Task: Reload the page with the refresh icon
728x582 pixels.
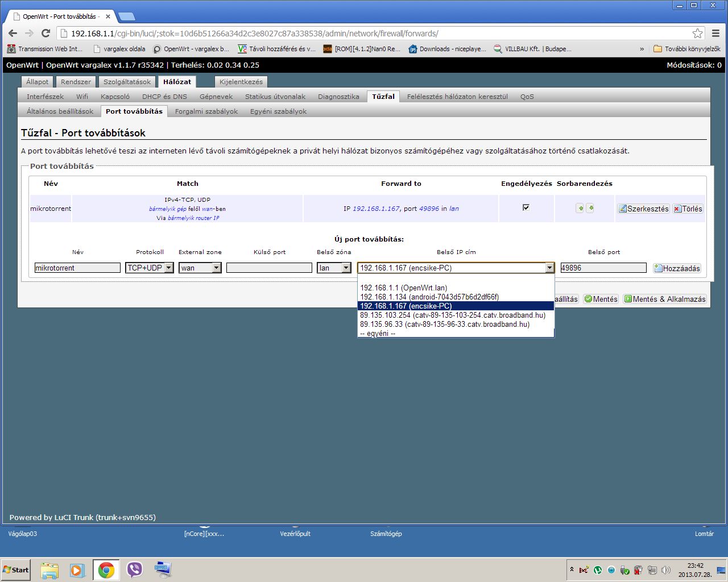Action: pyautogui.click(x=45, y=33)
